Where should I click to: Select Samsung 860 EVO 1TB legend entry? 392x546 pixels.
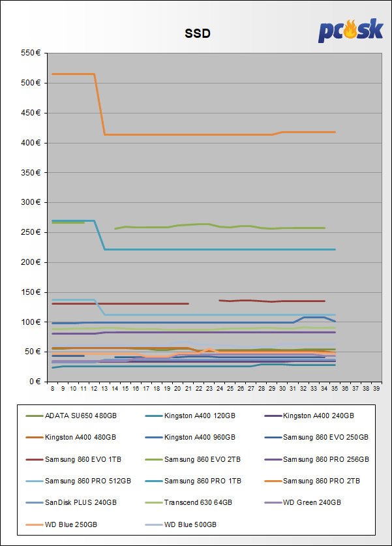click(x=74, y=460)
